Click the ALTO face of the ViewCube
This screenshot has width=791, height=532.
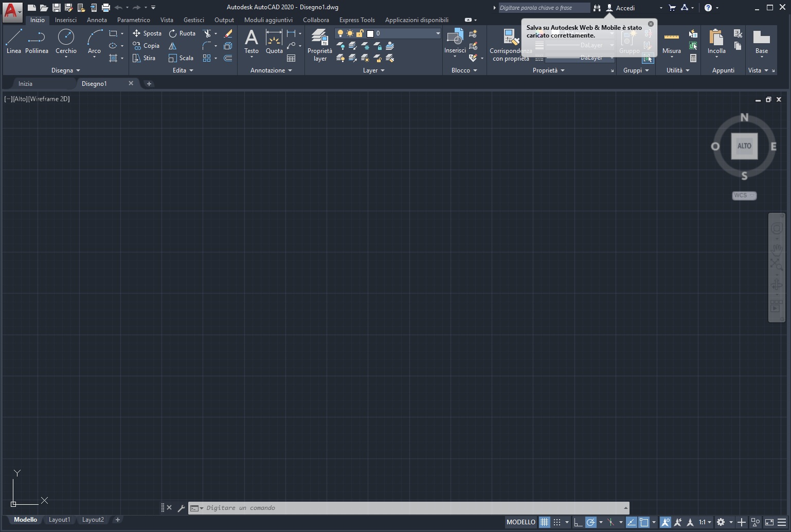coord(744,146)
